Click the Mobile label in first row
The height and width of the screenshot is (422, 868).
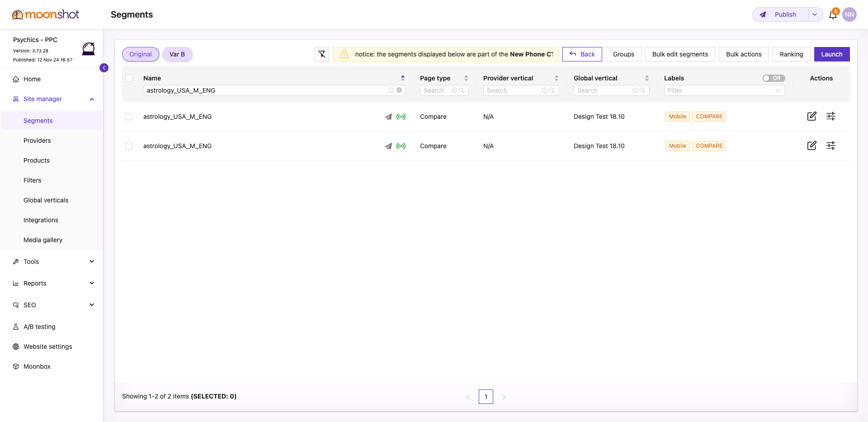tap(678, 117)
